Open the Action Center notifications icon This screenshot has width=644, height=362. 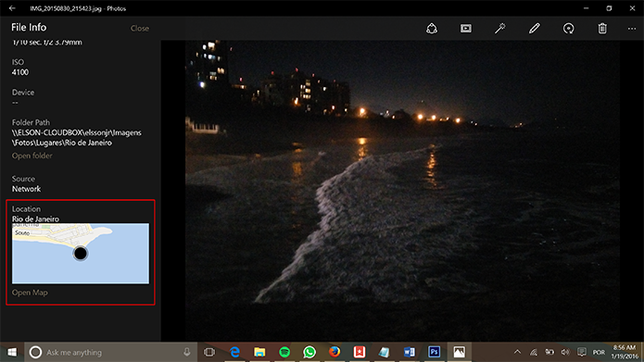[x=582, y=352]
